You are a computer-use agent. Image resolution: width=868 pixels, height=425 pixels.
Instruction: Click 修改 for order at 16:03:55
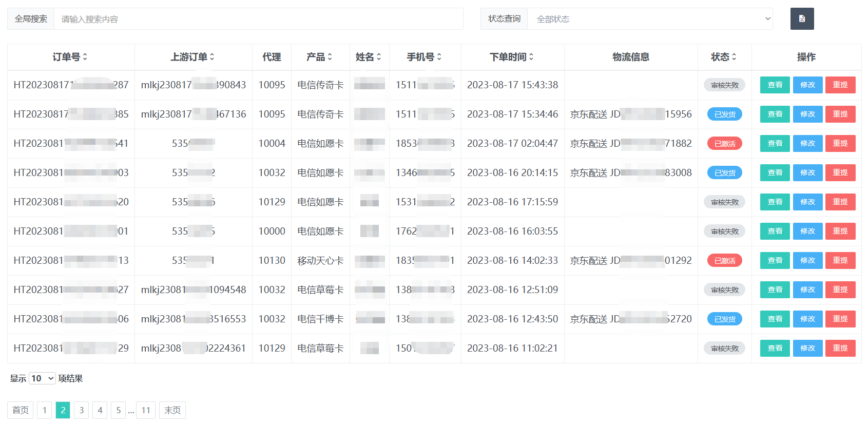click(808, 231)
